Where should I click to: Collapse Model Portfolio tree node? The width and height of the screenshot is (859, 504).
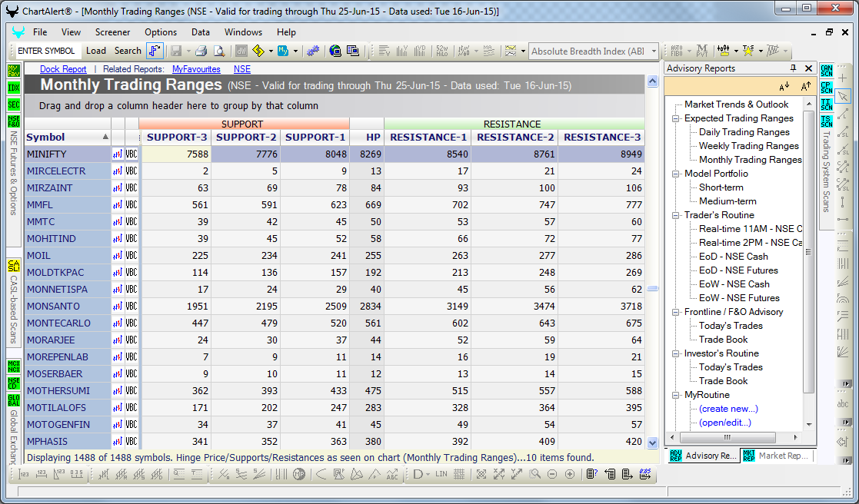tap(675, 174)
